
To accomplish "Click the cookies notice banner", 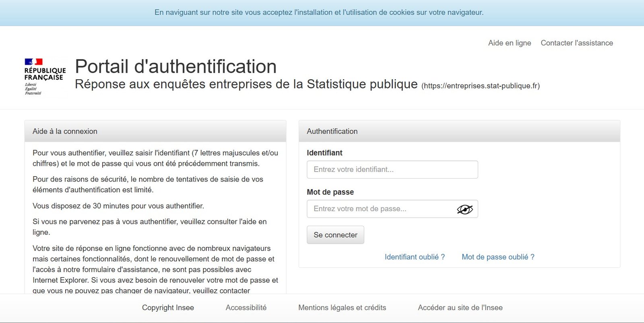I will pos(319,12).
